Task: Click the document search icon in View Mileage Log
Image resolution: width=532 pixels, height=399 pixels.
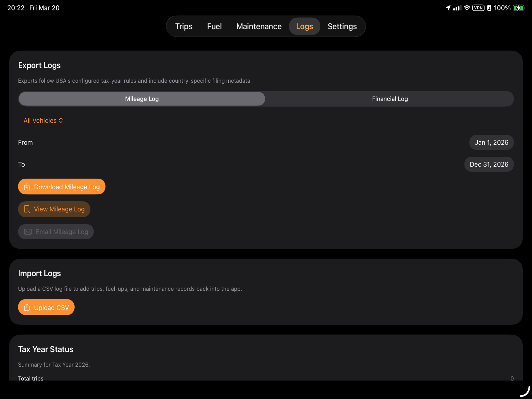Action: (27, 209)
